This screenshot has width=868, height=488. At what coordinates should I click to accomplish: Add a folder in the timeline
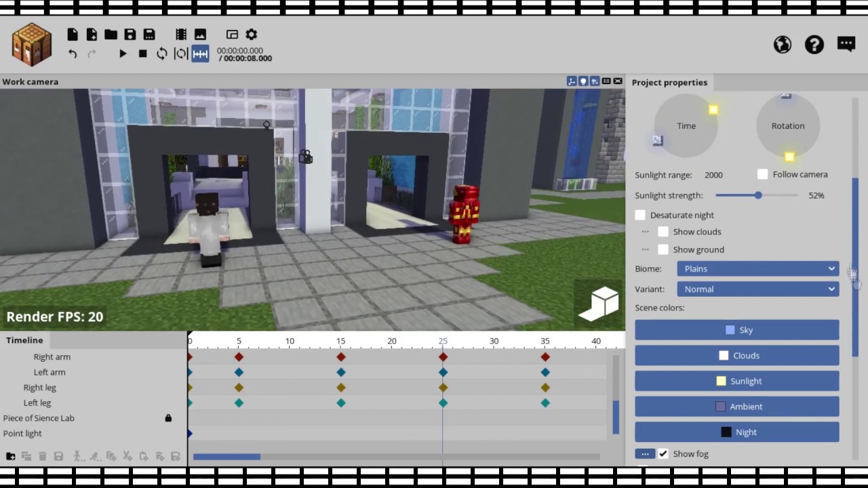[x=10, y=456]
